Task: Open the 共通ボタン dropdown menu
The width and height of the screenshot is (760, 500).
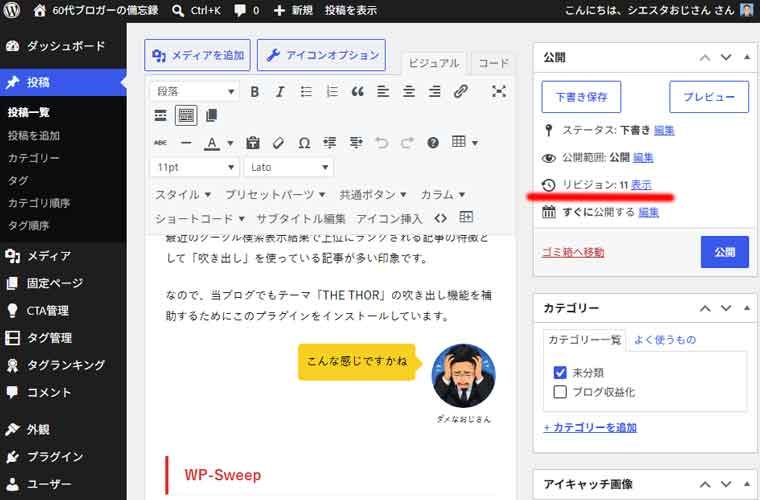Action: pyautogui.click(x=372, y=195)
